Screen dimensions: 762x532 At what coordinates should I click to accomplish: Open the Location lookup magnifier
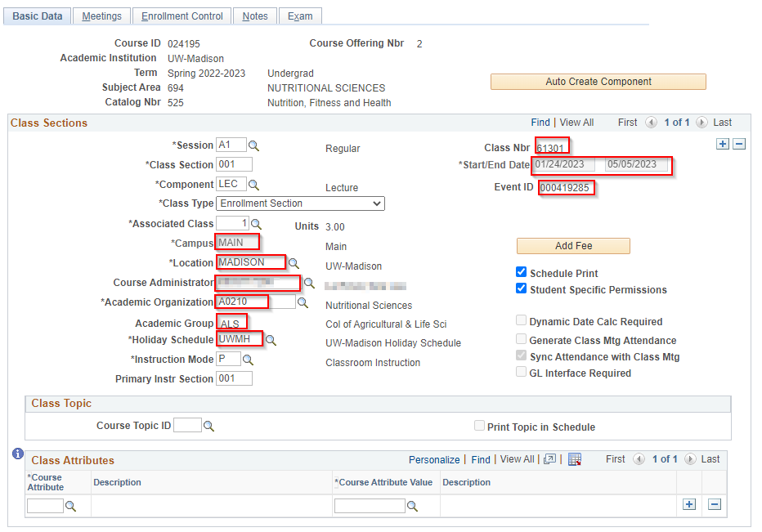(x=294, y=263)
